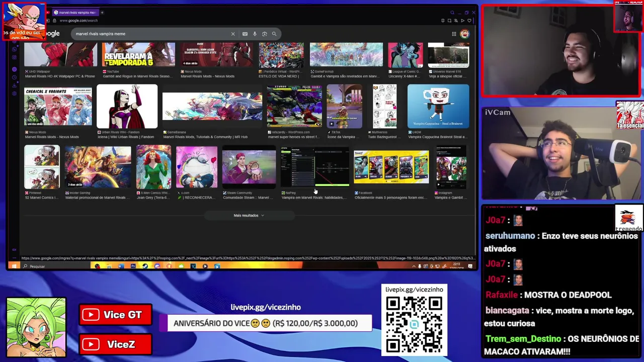Open Multiversos Tudo Bazingueiro comic image
Viewport: 644px width, 362px height.
[x=385, y=106]
